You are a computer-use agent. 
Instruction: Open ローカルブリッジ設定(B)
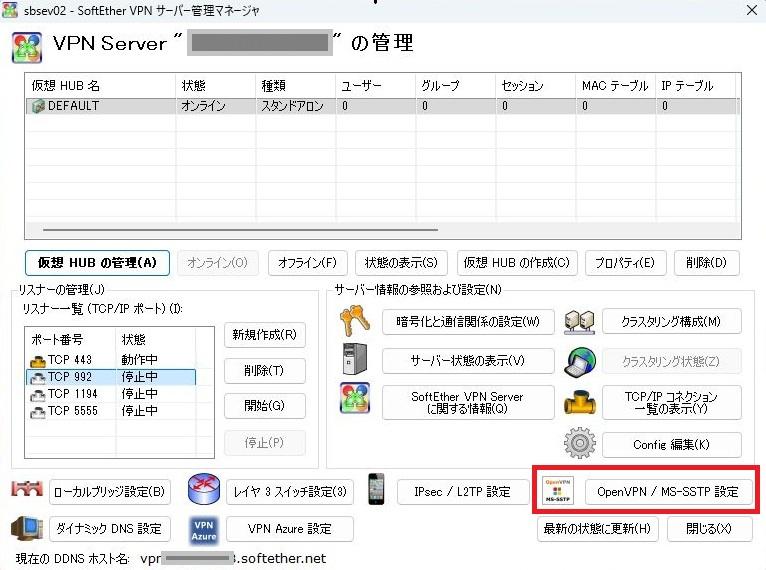click(110, 492)
